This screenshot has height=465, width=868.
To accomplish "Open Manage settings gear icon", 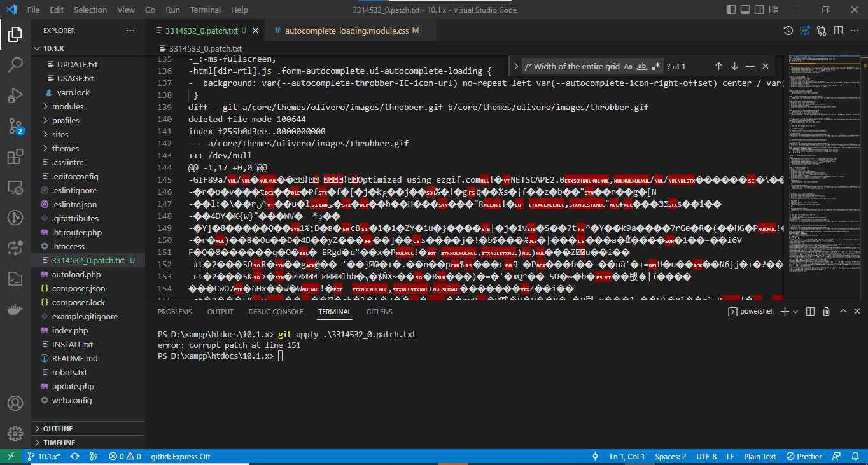I will [15, 434].
